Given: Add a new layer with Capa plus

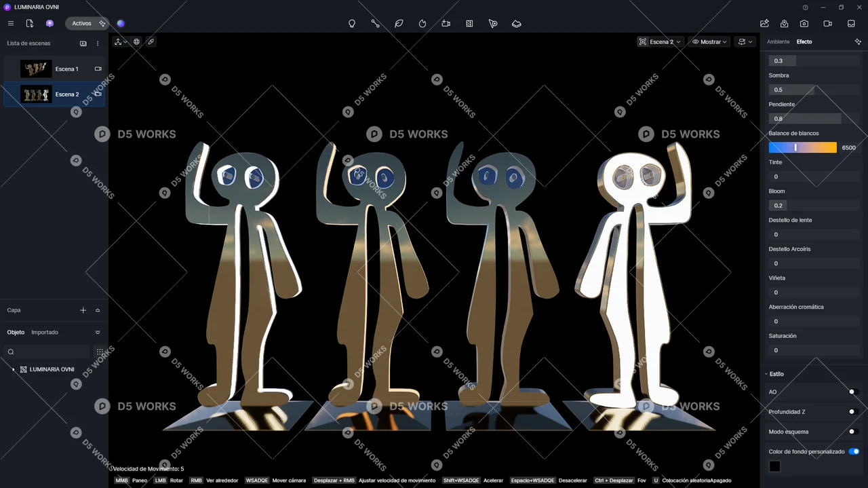Looking at the screenshot, I should click(x=83, y=310).
